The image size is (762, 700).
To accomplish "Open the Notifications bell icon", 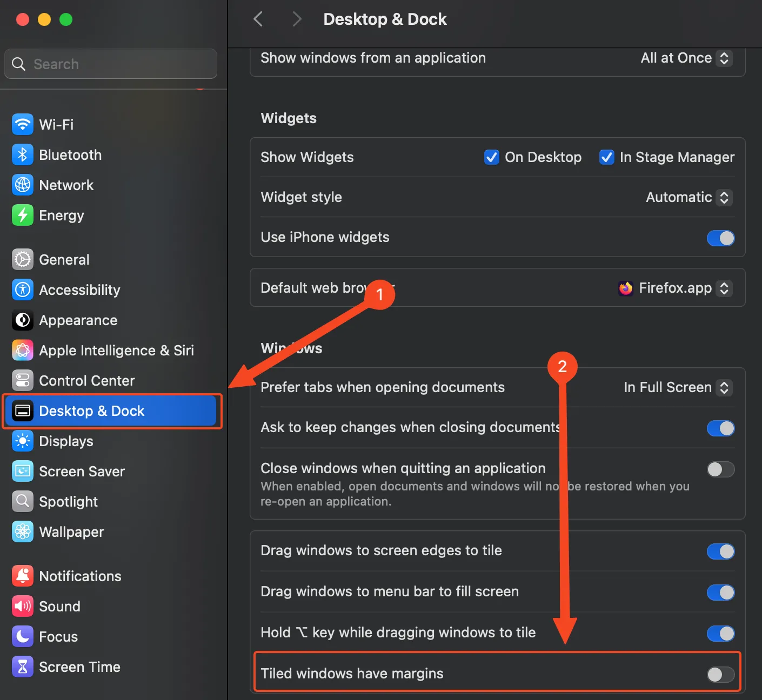I will coord(23,576).
